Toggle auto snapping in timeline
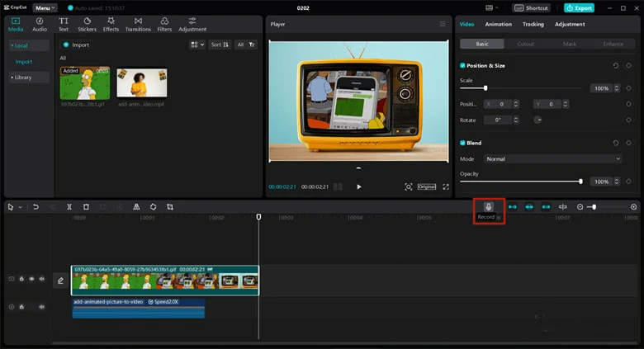This screenshot has height=349, width=644. coord(529,207)
